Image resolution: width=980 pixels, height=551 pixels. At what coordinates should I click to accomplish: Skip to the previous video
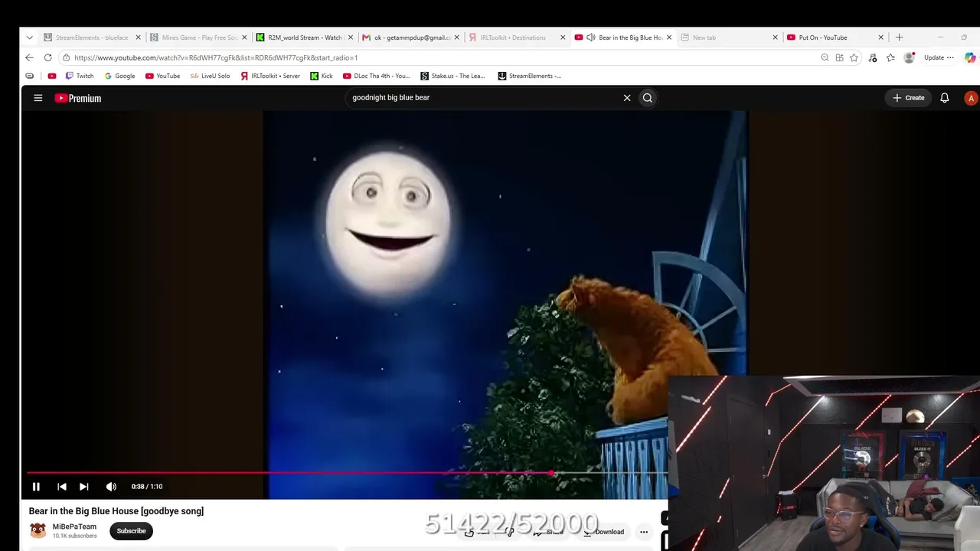coord(62,487)
